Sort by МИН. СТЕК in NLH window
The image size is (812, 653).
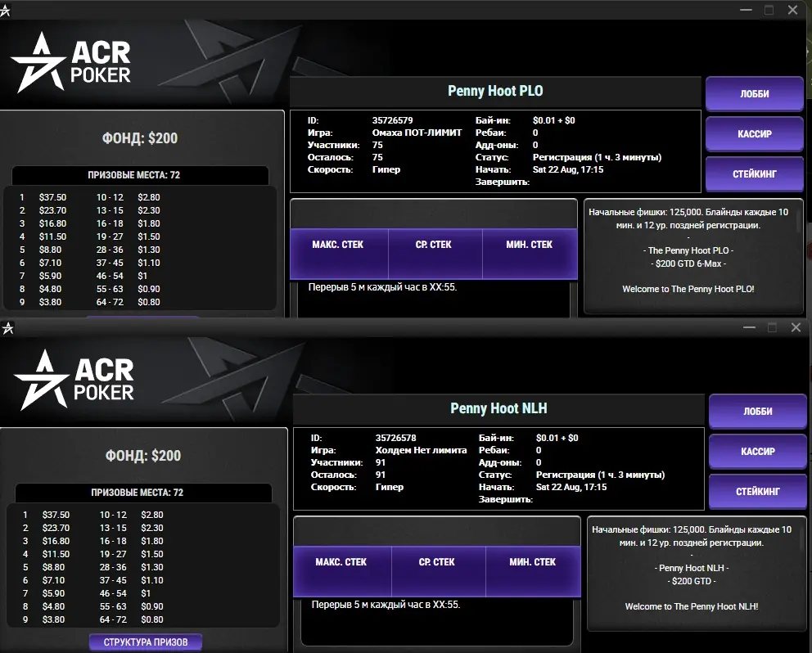point(533,570)
